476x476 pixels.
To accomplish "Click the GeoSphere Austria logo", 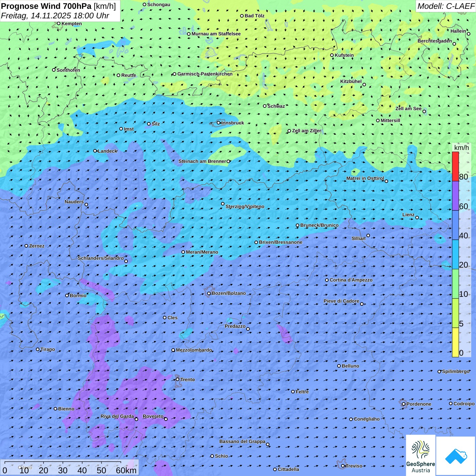I will click(421, 455).
